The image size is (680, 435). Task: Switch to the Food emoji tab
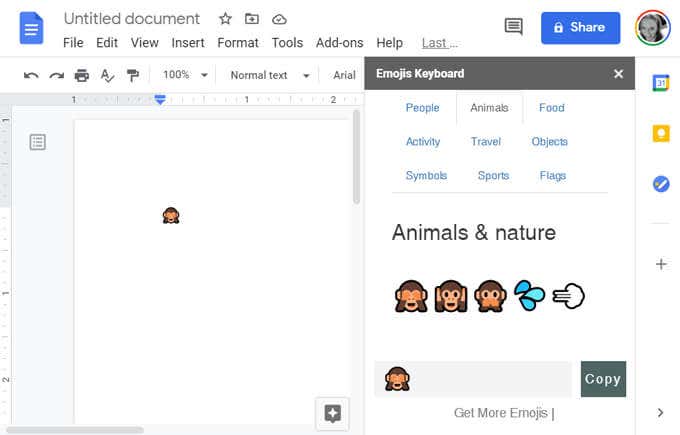(x=551, y=108)
